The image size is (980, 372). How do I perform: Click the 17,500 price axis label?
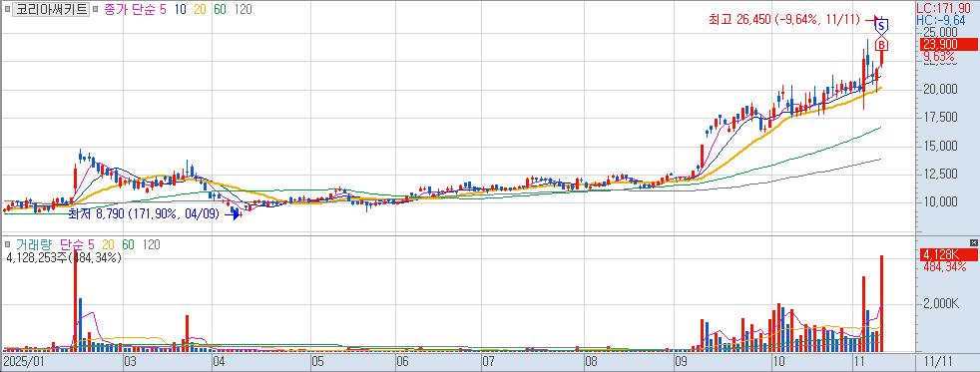point(940,117)
